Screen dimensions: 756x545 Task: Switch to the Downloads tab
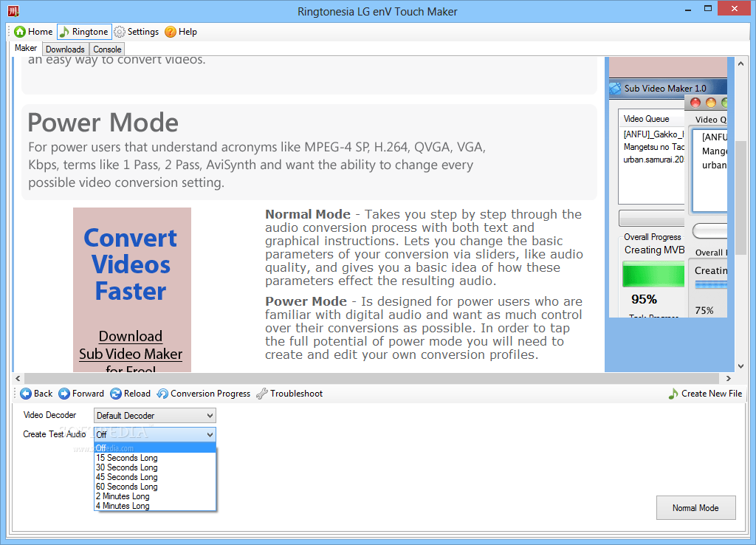tap(65, 49)
